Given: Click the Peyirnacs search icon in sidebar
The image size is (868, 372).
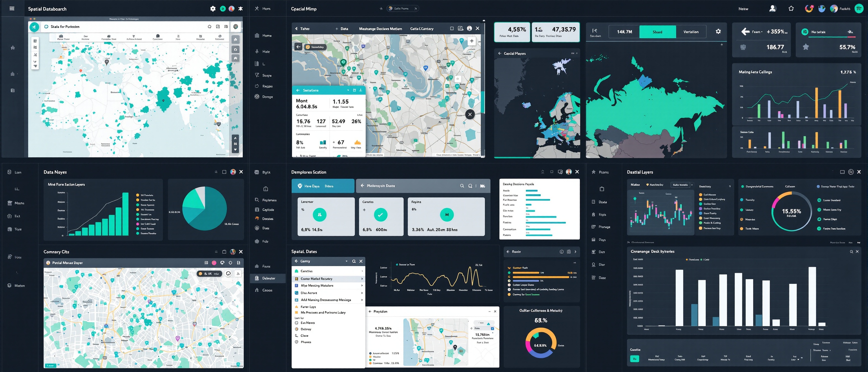Looking at the screenshot, I should coord(257,200).
